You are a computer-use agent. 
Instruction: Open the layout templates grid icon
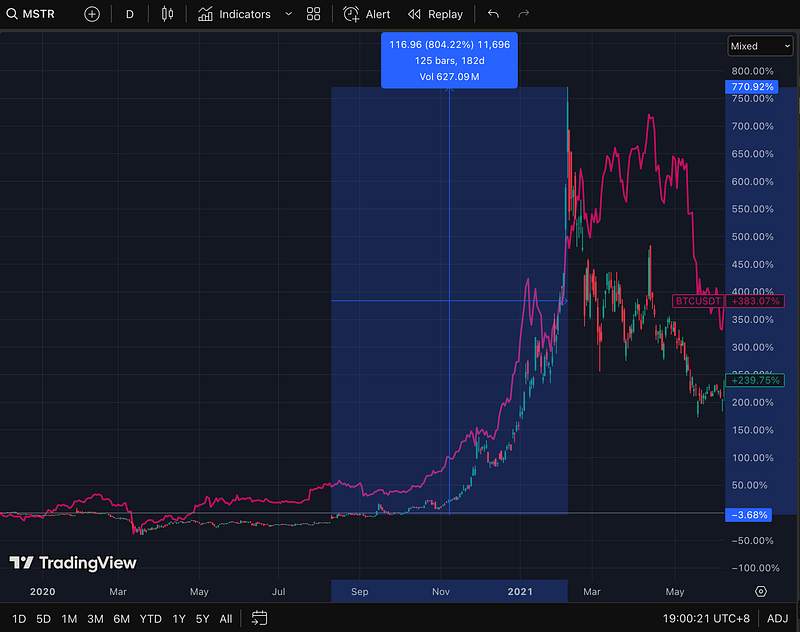point(314,14)
